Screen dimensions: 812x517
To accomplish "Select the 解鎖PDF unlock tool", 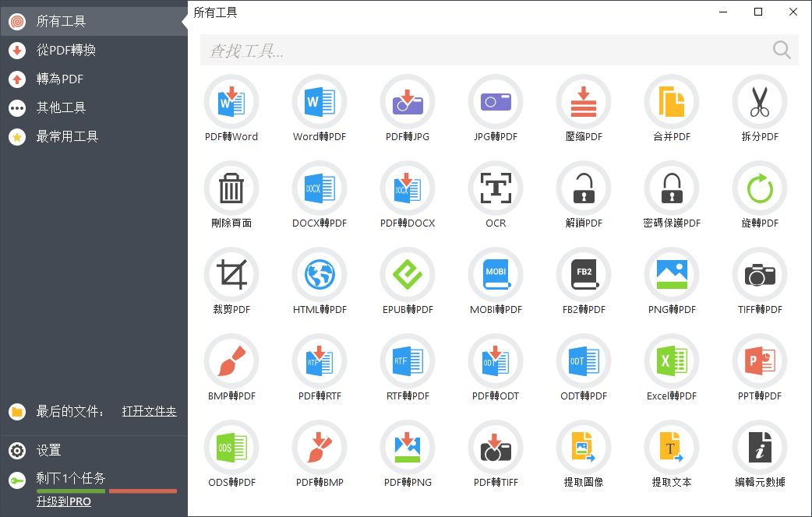I will pyautogui.click(x=583, y=188).
